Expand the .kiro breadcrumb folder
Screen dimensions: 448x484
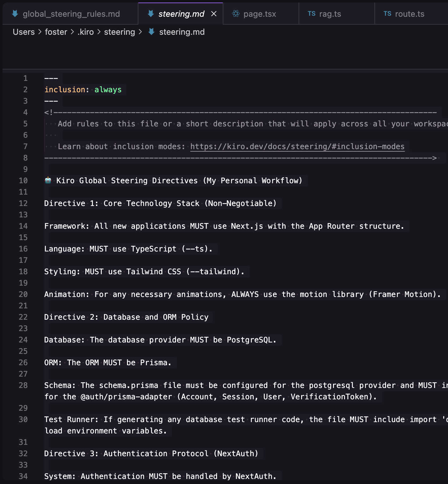tap(86, 32)
